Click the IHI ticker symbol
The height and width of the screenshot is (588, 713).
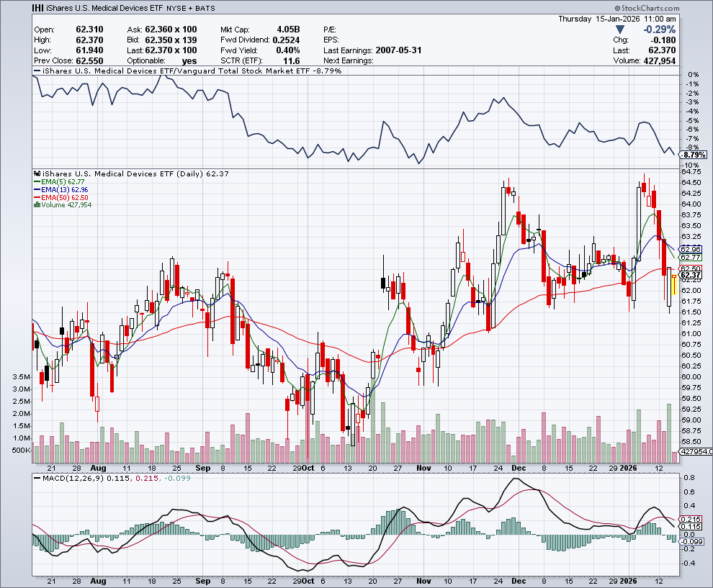coord(37,8)
